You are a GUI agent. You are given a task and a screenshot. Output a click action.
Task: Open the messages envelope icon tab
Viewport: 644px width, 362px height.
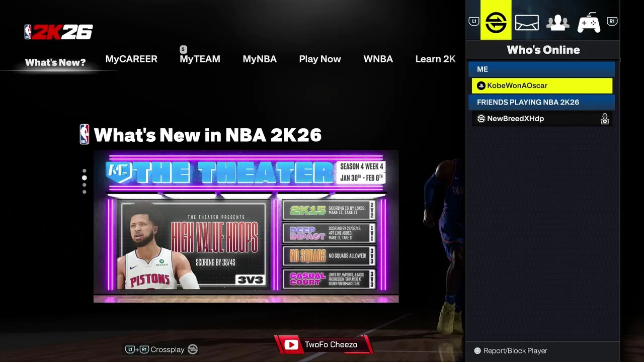(x=527, y=23)
